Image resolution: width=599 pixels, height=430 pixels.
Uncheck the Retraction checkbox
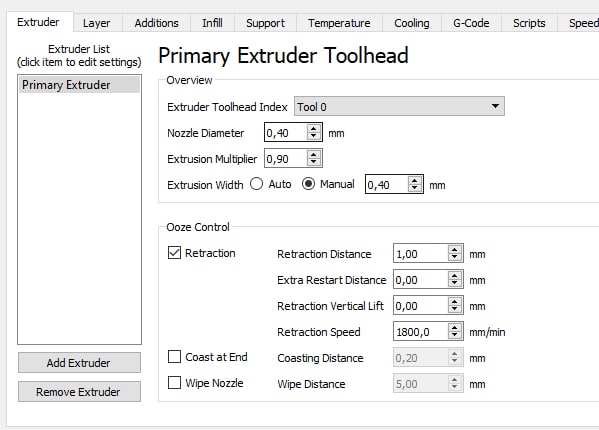point(174,253)
